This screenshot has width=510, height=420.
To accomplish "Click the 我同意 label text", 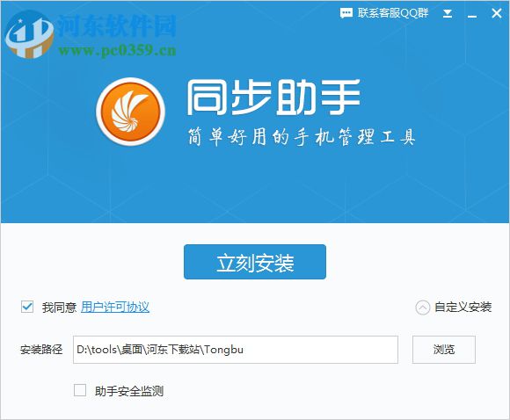I will [x=59, y=308].
